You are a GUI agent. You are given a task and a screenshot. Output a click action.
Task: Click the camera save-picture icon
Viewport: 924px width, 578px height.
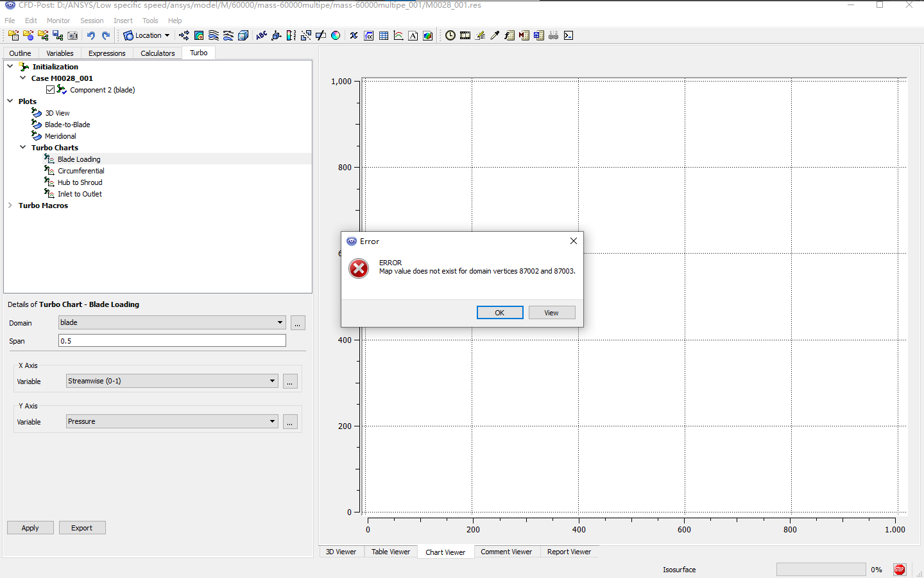click(73, 35)
